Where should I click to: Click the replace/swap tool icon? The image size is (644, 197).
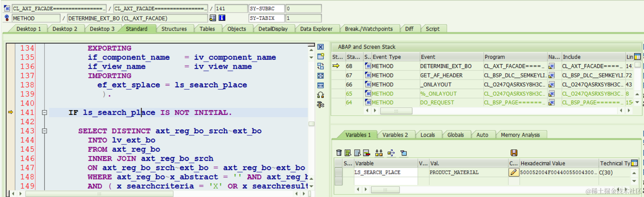(x=320, y=66)
